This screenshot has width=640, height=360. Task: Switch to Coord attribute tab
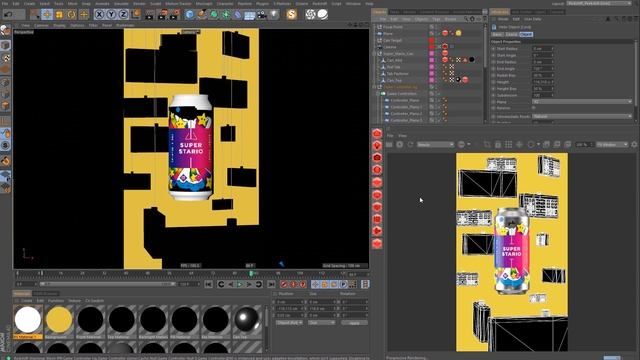coord(511,35)
